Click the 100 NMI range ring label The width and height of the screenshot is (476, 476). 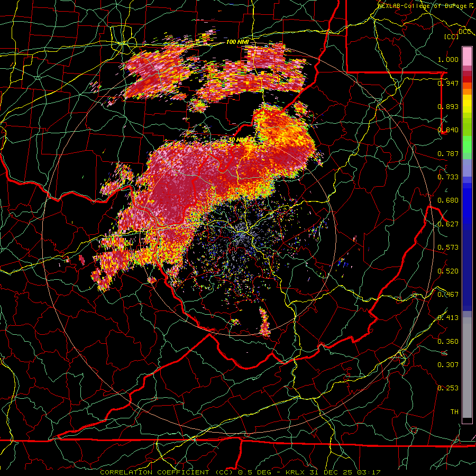(x=237, y=42)
